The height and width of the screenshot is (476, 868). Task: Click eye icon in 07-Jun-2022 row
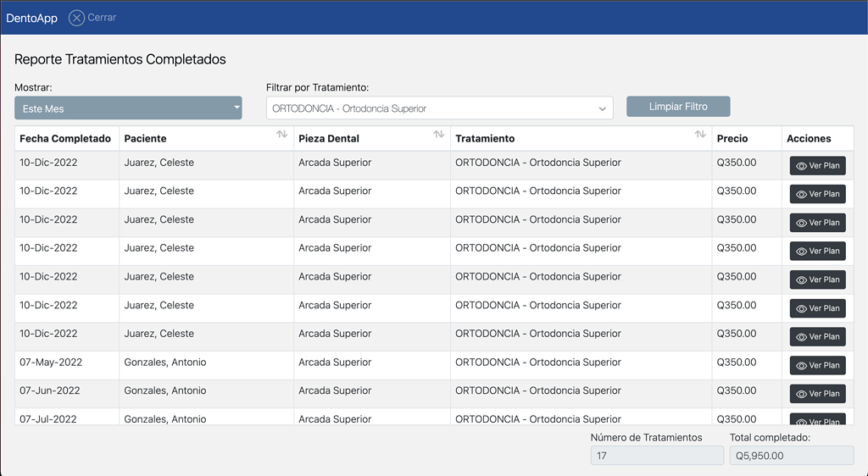pyautogui.click(x=801, y=394)
